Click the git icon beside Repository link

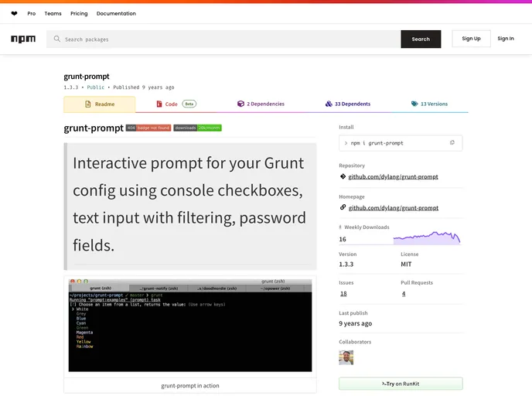(343, 176)
